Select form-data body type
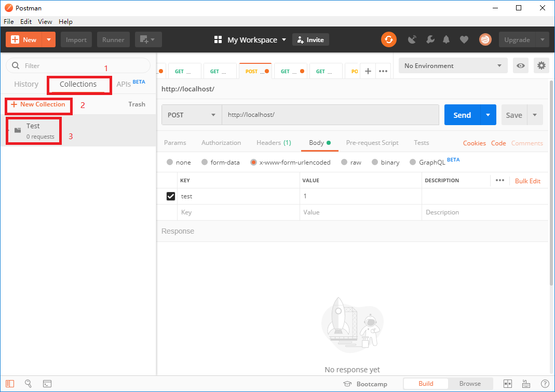The image size is (555, 392). point(205,162)
